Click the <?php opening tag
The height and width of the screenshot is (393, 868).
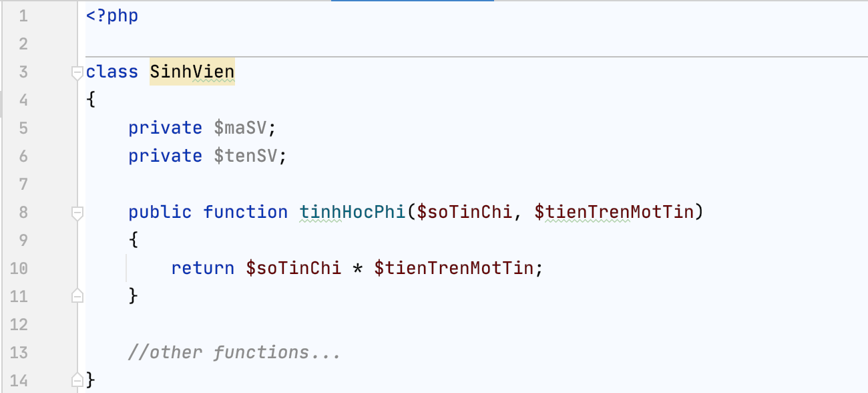click(x=112, y=16)
